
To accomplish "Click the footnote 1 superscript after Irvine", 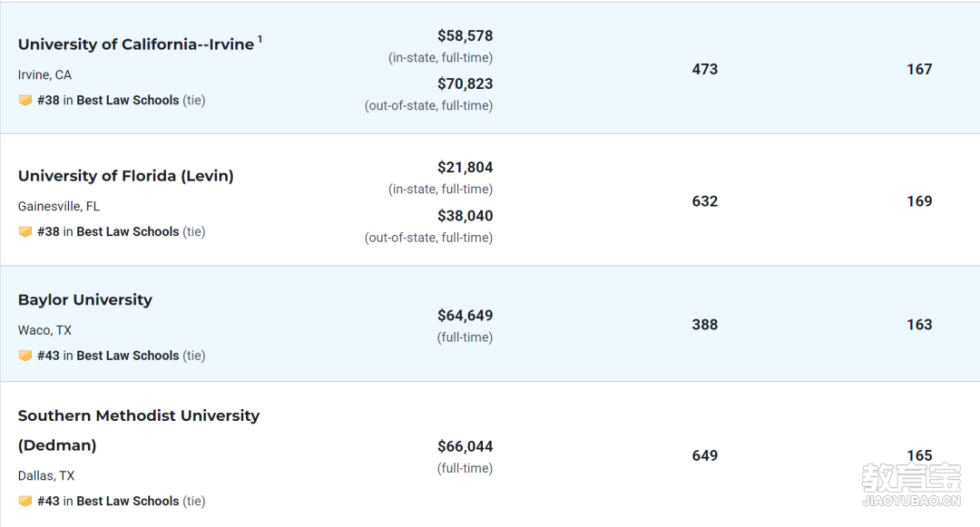I will click(x=260, y=39).
